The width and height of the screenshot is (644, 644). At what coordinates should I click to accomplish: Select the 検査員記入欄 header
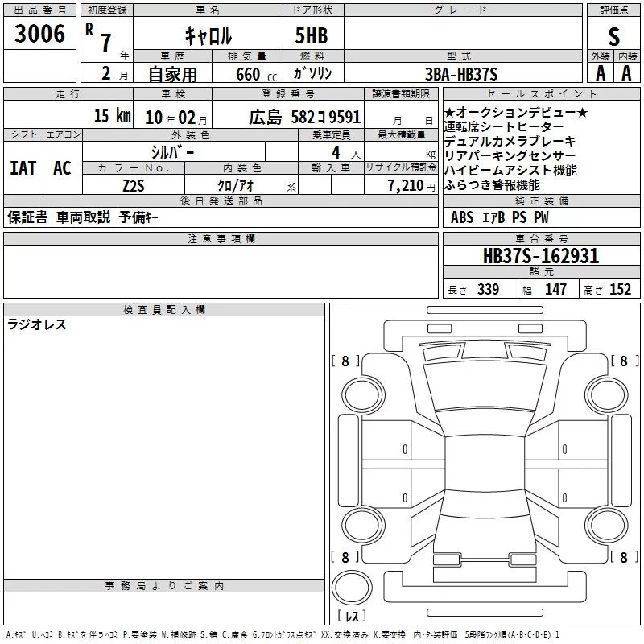[x=164, y=310]
